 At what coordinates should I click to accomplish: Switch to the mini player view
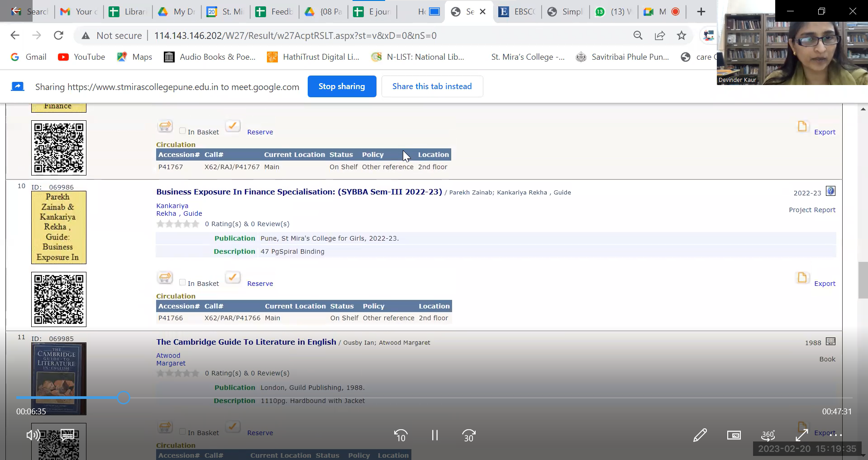pos(734,435)
